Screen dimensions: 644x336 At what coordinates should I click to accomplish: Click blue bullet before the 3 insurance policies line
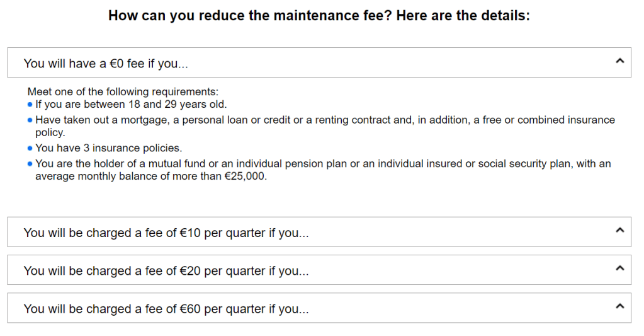click(30, 149)
